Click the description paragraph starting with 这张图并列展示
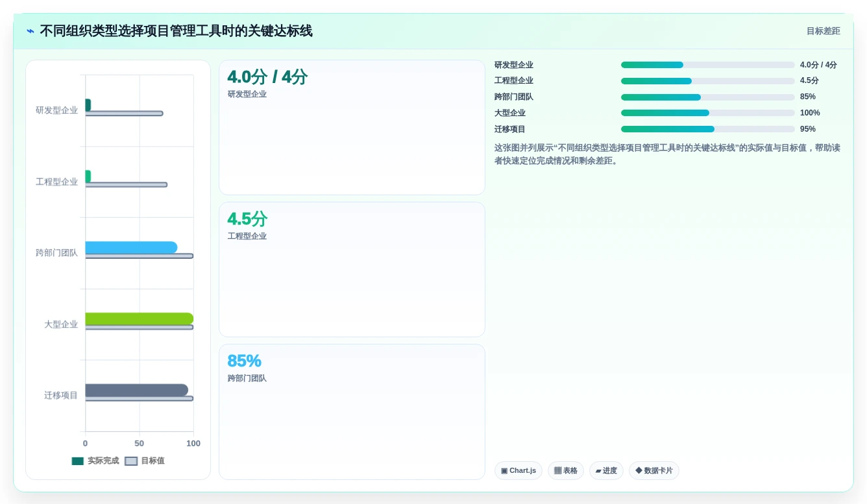This screenshot has height=504, width=867. (x=668, y=154)
